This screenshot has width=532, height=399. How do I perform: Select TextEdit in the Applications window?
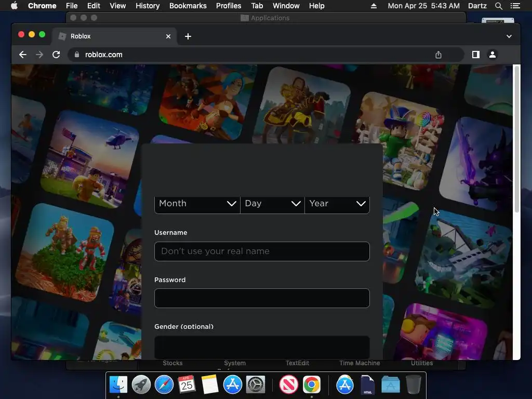pyautogui.click(x=297, y=363)
